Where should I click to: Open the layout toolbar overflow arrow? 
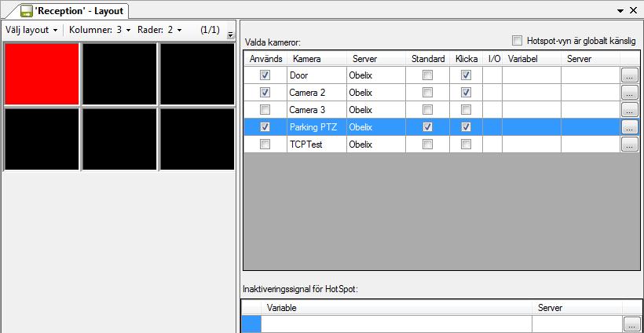click(x=230, y=35)
